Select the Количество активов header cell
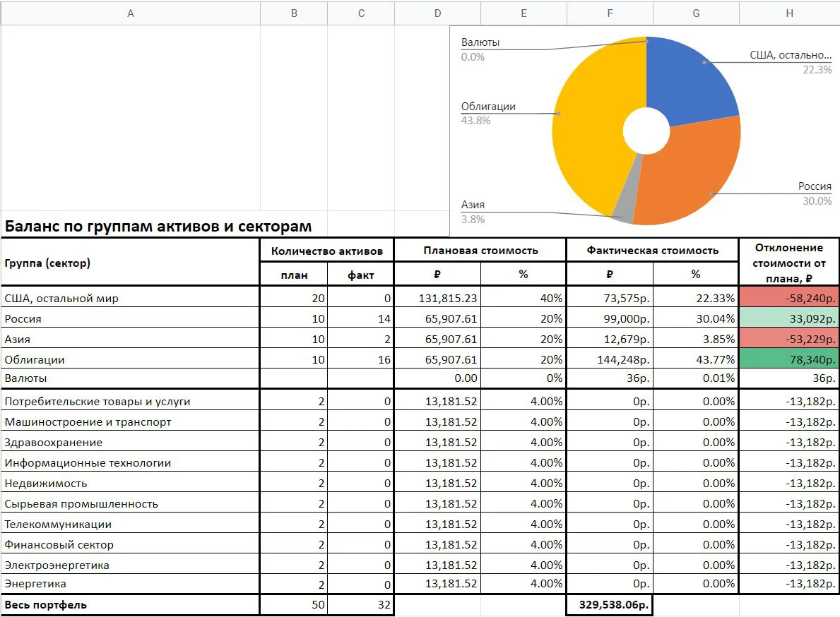 [327, 251]
